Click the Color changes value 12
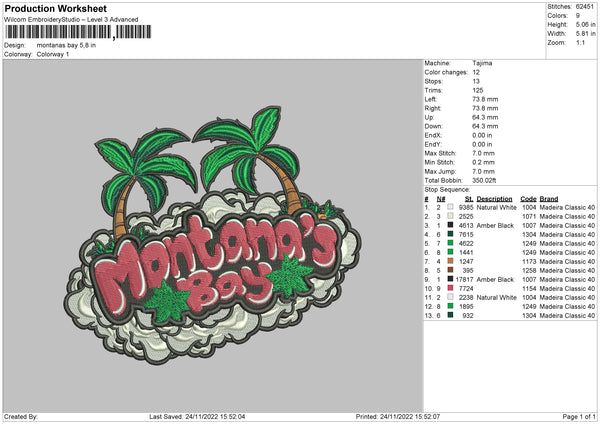This screenshot has width=600, height=424. (x=476, y=72)
